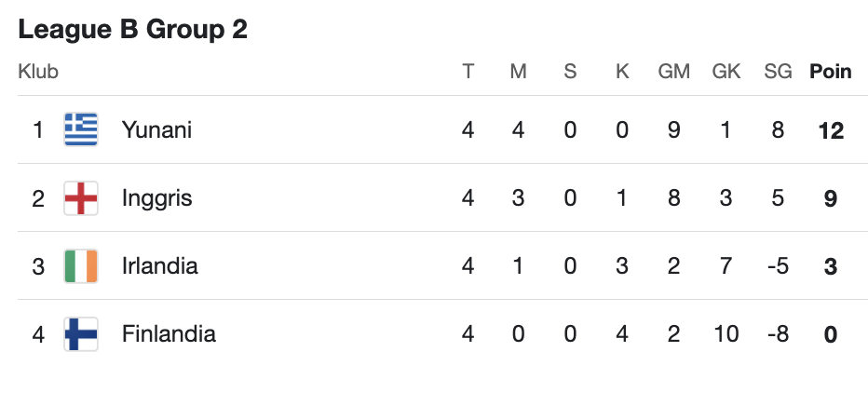Click Inggris's 9 points value

pyautogui.click(x=831, y=199)
